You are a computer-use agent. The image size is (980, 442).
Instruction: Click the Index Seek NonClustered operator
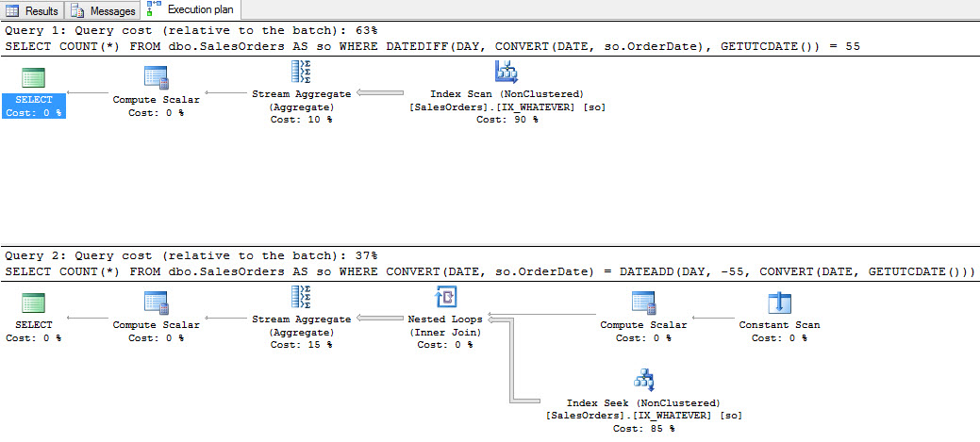(x=643, y=381)
